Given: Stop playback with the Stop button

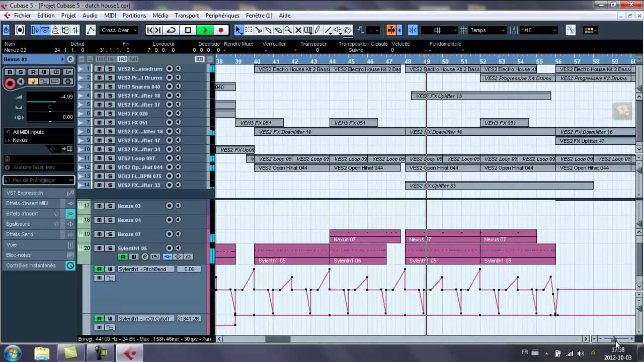Looking at the screenshot, I should pyautogui.click(x=188, y=30).
